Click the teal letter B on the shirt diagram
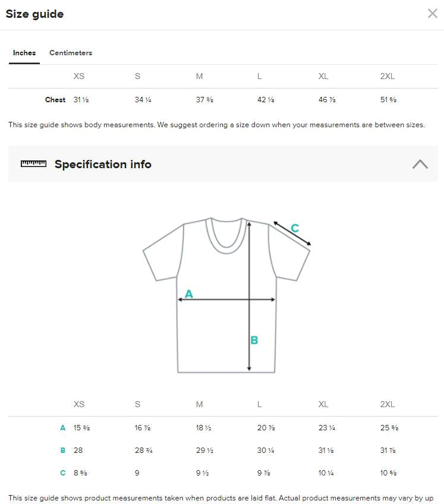 (254, 340)
